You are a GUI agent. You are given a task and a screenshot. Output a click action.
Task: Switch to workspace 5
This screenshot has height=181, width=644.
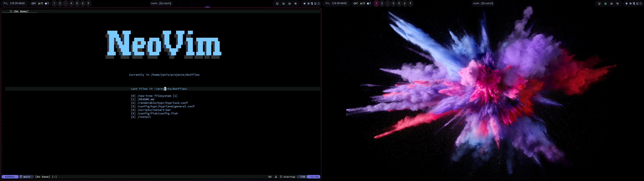point(77,4)
